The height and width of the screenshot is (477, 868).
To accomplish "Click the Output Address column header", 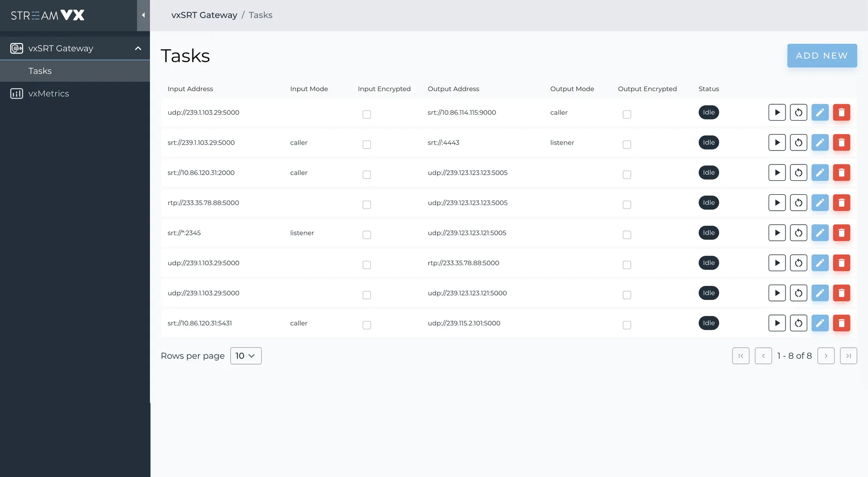I will tap(453, 89).
